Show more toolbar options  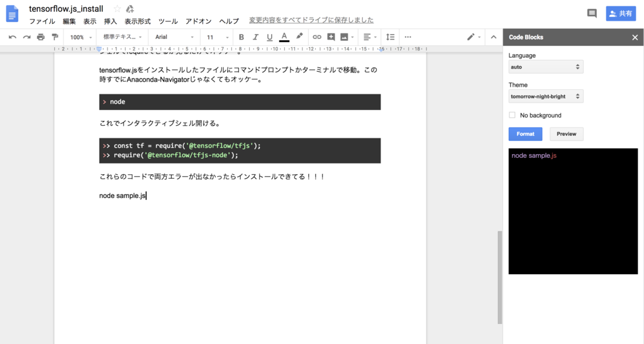click(x=408, y=37)
